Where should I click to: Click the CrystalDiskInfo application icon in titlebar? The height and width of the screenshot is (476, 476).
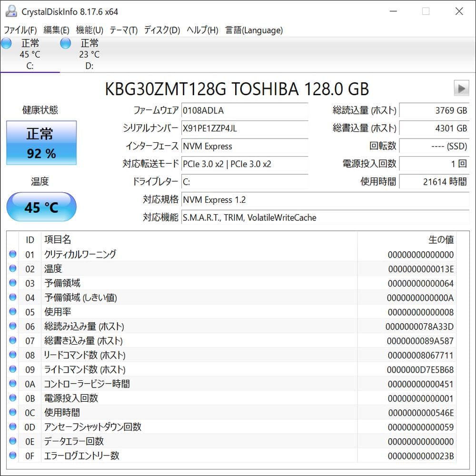coord(10,10)
